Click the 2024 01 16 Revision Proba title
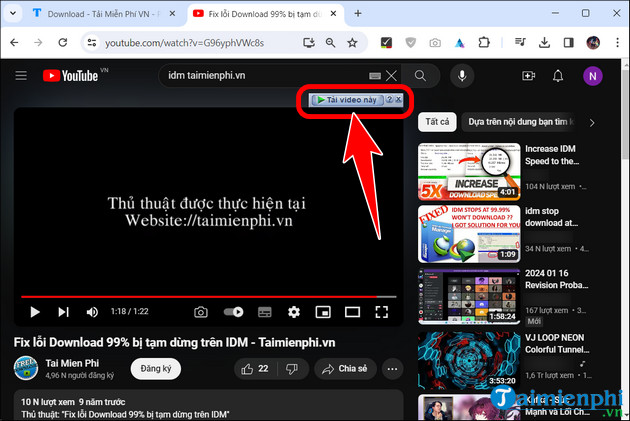The height and width of the screenshot is (421, 630). tap(556, 279)
